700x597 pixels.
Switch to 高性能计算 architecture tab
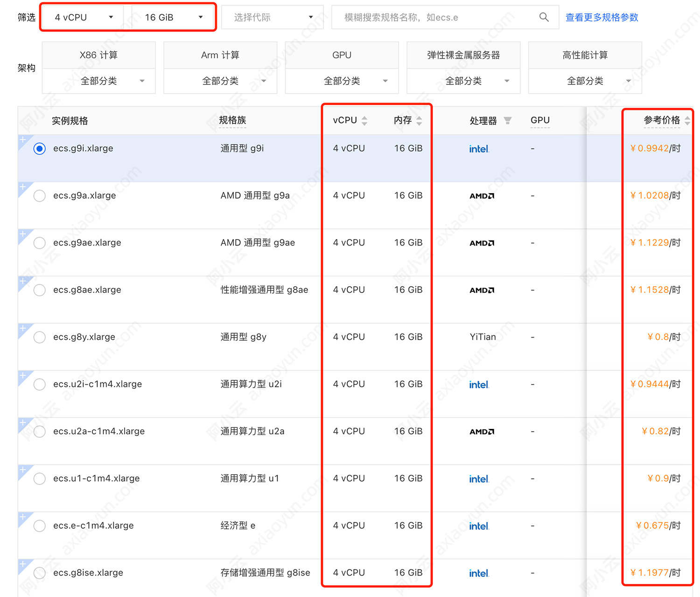585,55
